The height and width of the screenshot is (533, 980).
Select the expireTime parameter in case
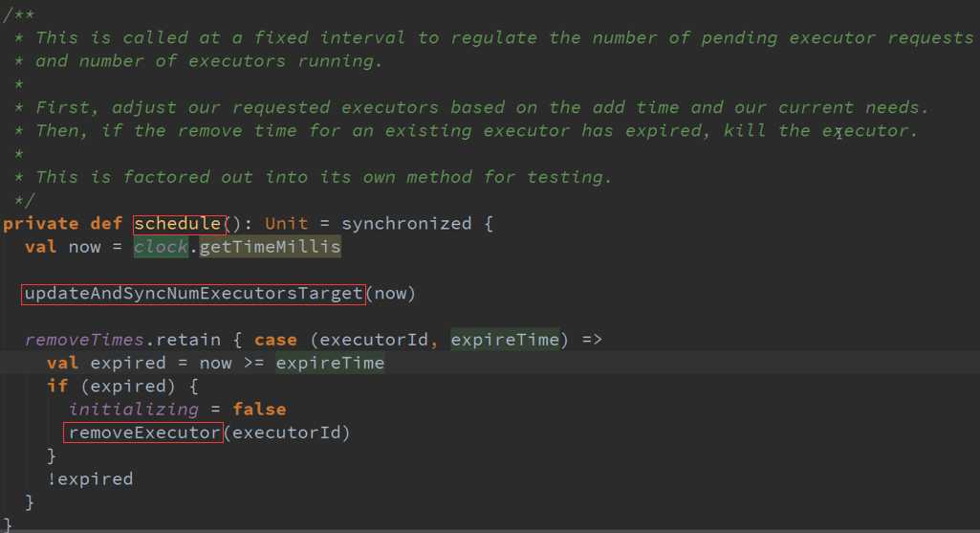505,340
